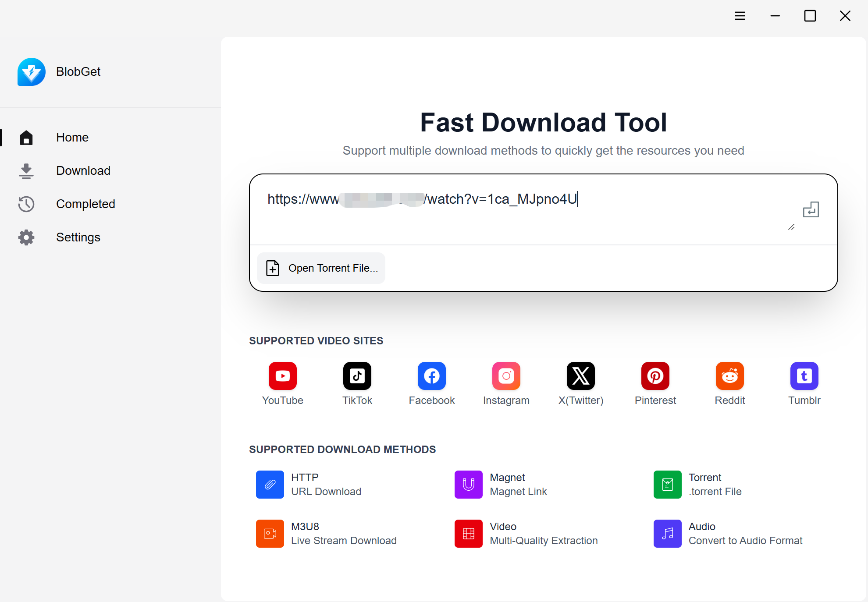Select the Instagram site icon
868x602 pixels.
point(506,376)
